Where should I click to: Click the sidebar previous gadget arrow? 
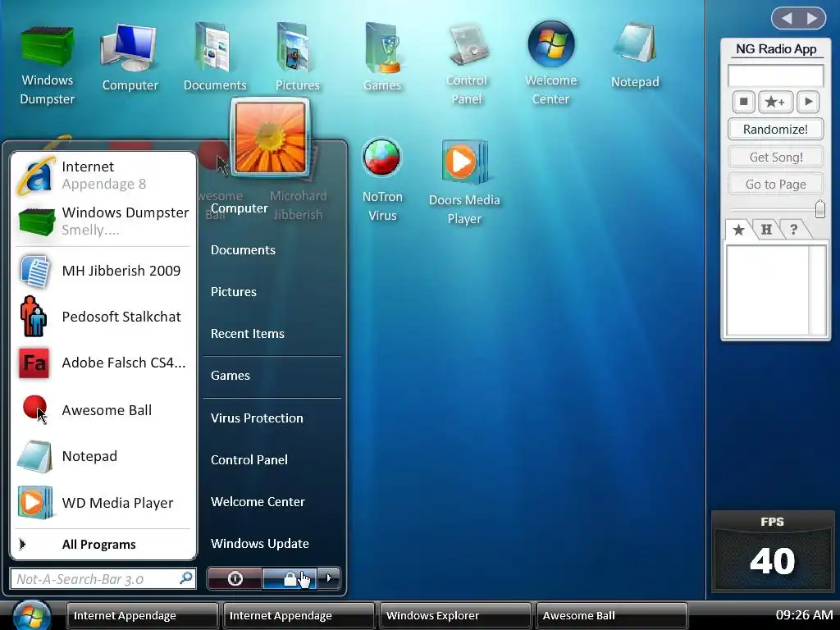tap(787, 18)
